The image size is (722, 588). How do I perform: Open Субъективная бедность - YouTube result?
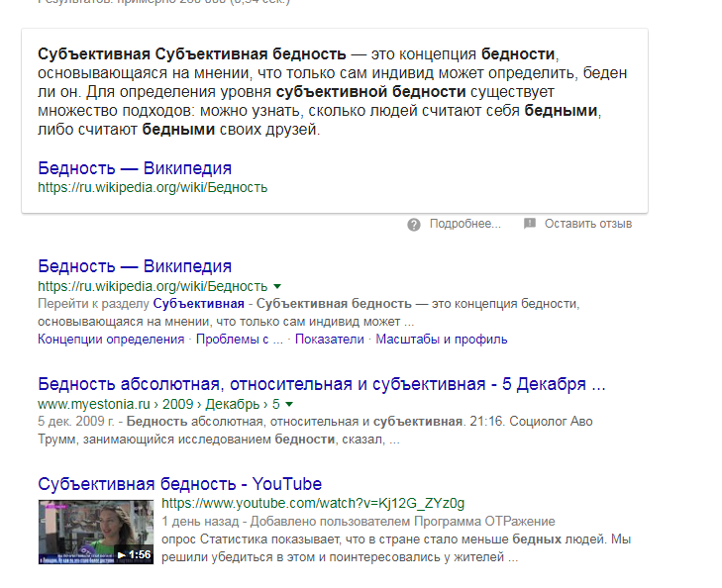coord(179,484)
